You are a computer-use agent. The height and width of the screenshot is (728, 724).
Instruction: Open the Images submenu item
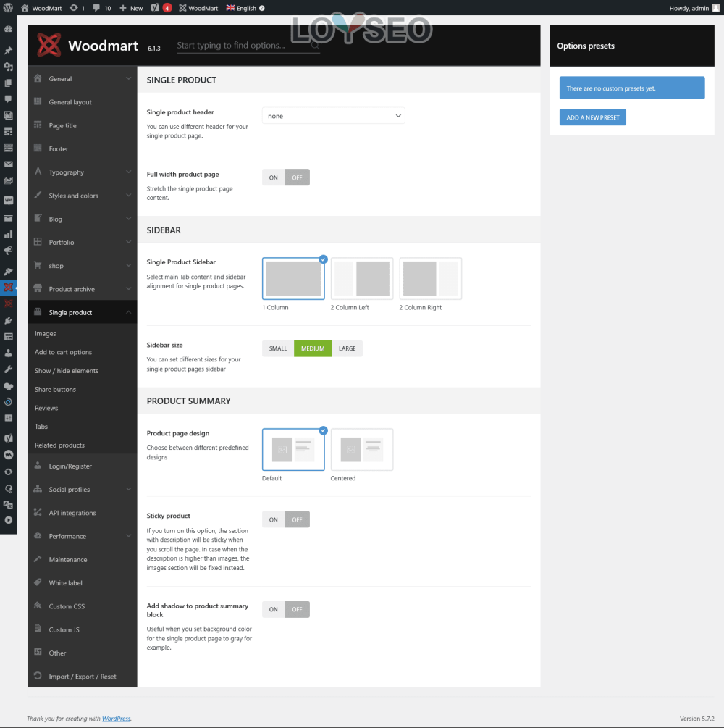45,333
